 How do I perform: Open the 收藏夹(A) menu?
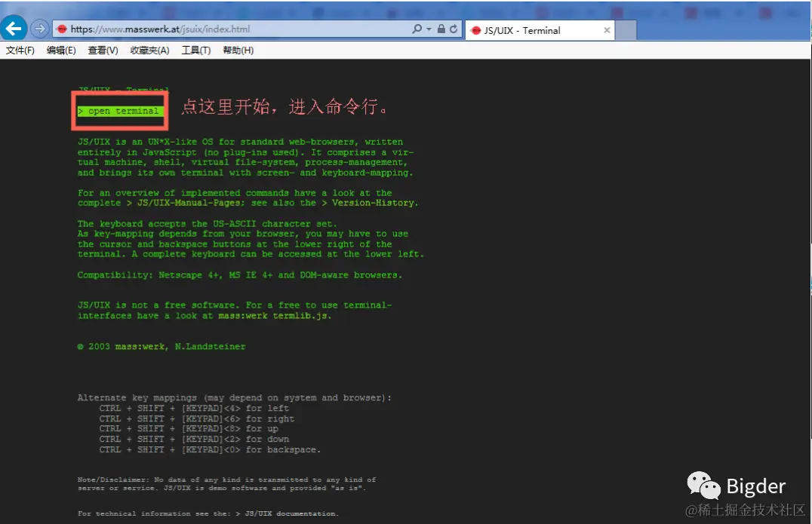coord(149,51)
